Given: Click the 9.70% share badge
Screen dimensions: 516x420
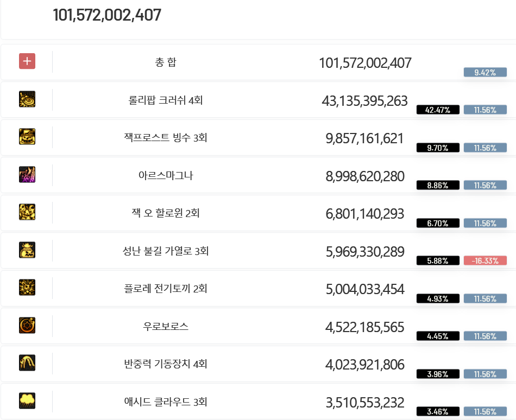Looking at the screenshot, I should [438, 148].
